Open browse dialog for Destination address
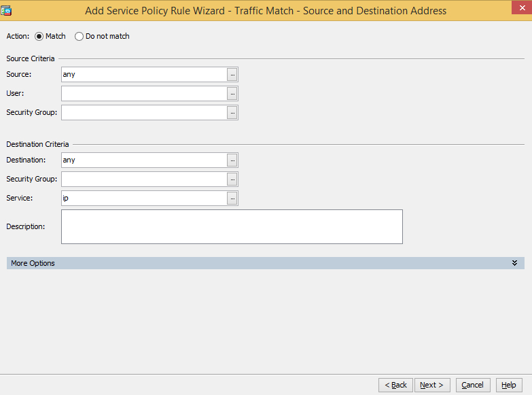This screenshot has height=395, width=532. 232,160
